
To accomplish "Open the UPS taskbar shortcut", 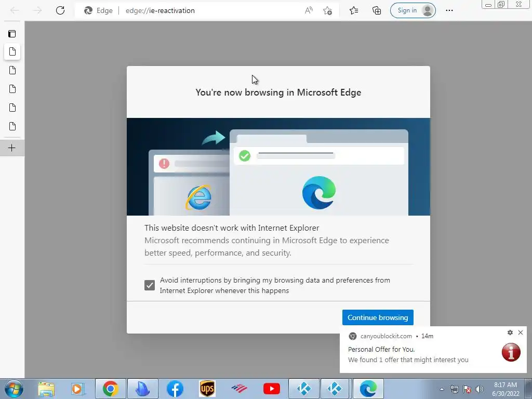I will point(207,389).
